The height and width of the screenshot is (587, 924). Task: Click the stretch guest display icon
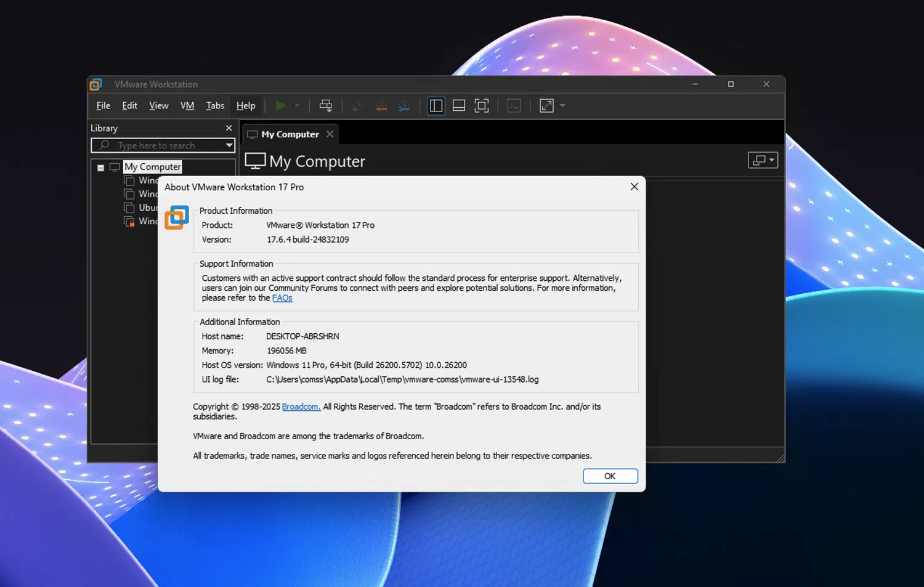tap(546, 106)
